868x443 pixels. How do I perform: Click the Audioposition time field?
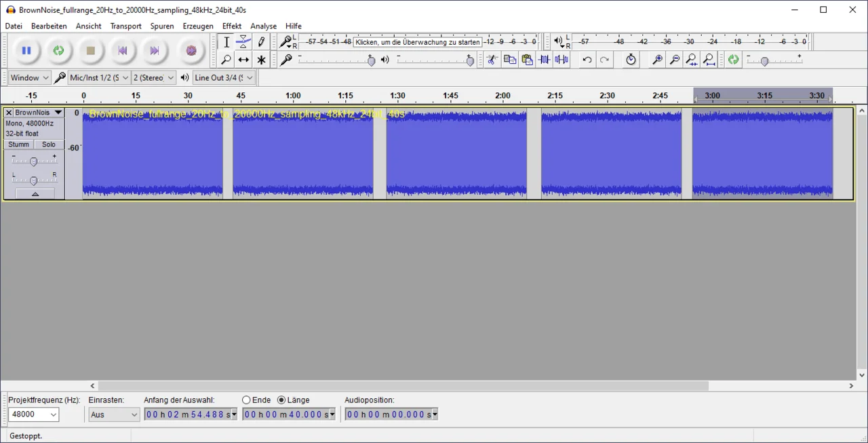tap(388, 415)
